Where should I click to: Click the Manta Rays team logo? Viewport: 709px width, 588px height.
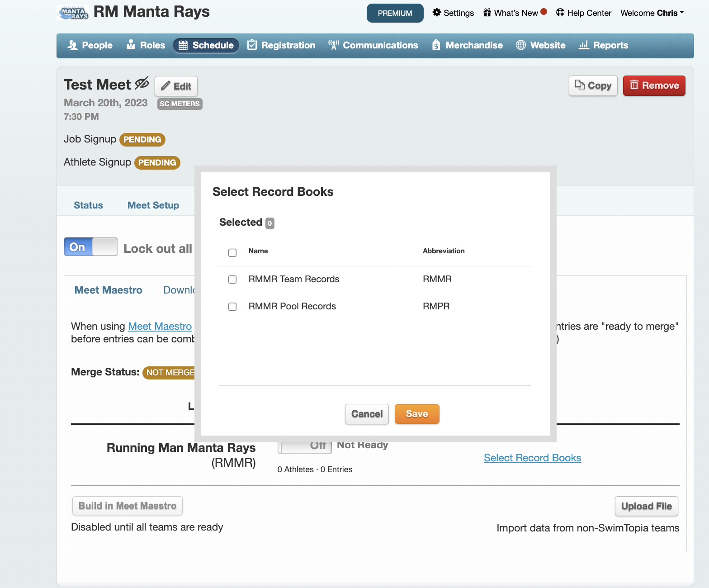coord(72,13)
